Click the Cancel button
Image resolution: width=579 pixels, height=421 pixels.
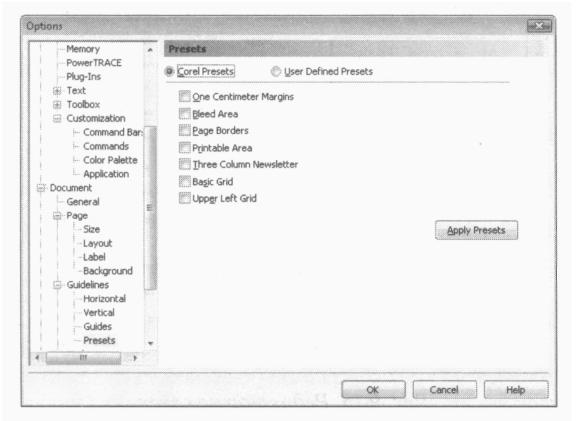point(445,390)
